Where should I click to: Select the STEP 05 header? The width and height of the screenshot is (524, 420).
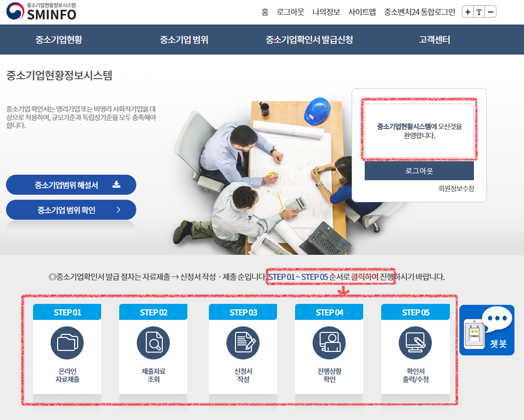point(415,312)
